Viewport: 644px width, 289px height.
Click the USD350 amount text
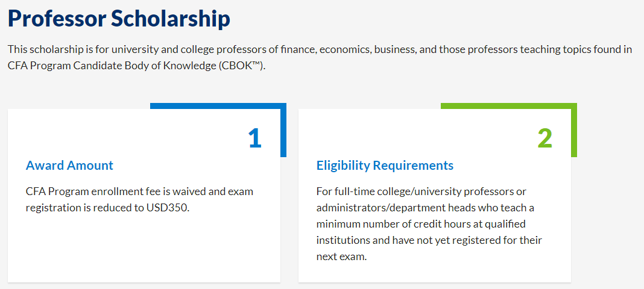point(168,208)
